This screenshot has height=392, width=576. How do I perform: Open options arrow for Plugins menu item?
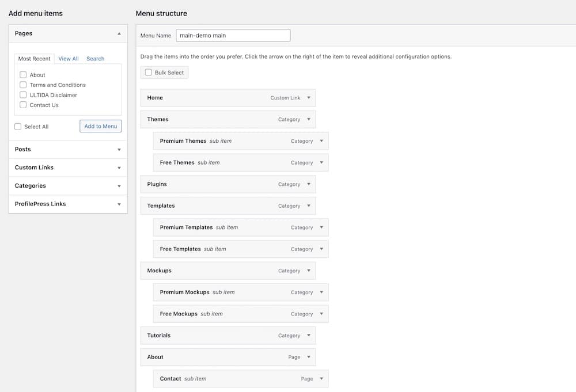tap(309, 184)
